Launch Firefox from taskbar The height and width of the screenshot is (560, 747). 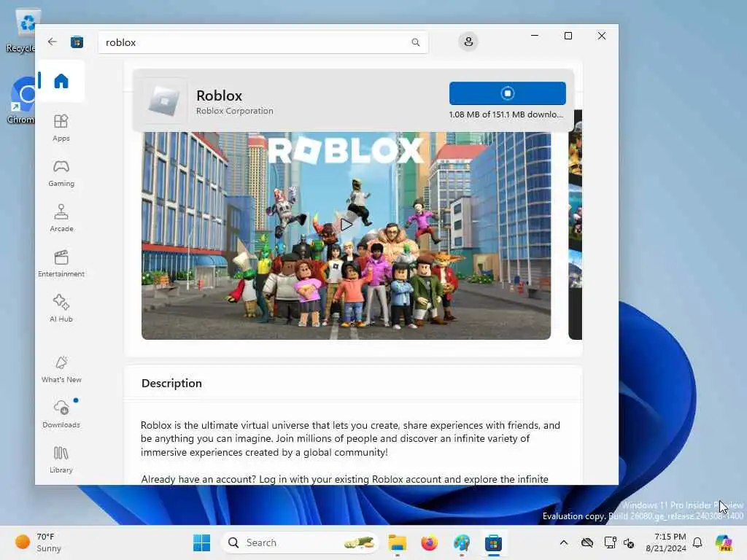click(429, 542)
